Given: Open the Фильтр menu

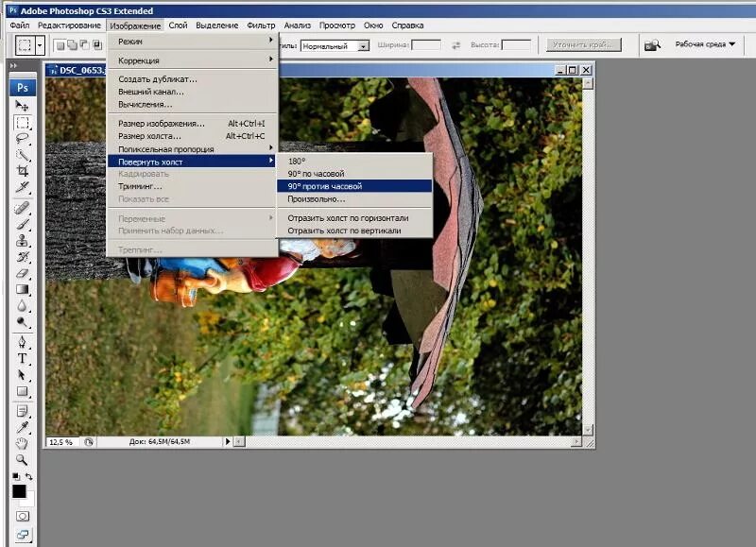Looking at the screenshot, I should click(x=261, y=26).
